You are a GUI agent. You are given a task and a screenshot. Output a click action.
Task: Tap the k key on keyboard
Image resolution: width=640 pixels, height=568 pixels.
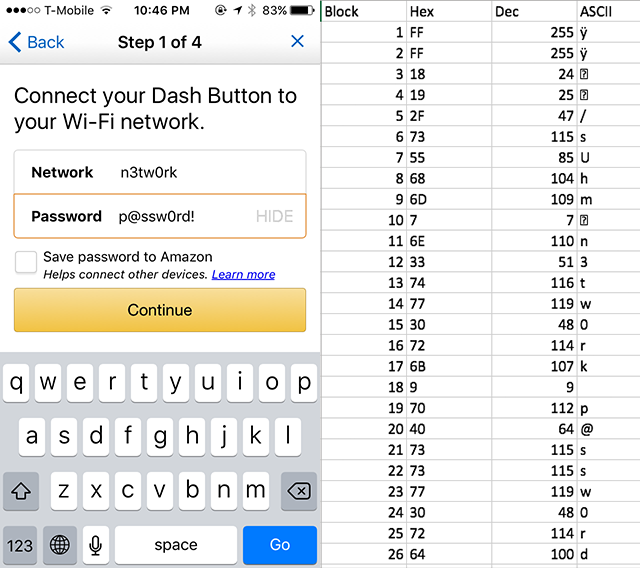[x=256, y=437]
